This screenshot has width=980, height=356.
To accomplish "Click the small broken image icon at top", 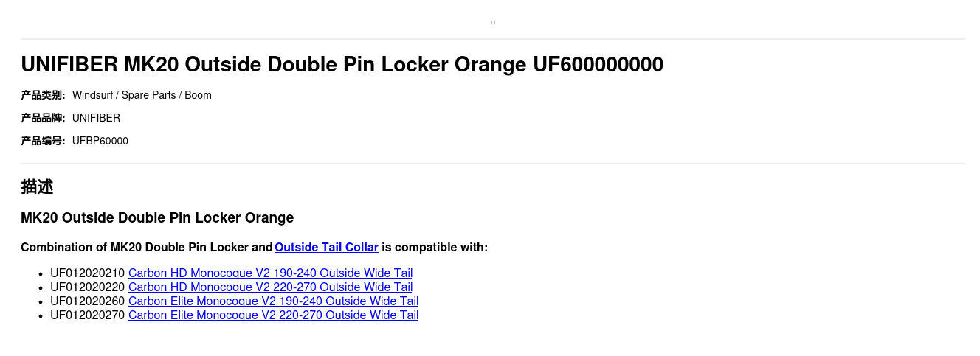I will [493, 23].
